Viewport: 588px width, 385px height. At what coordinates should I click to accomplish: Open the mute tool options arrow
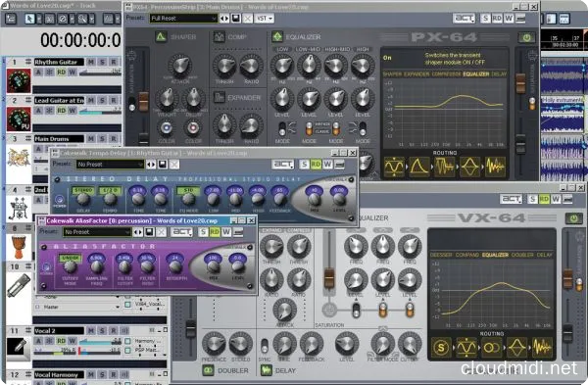coord(72,19)
